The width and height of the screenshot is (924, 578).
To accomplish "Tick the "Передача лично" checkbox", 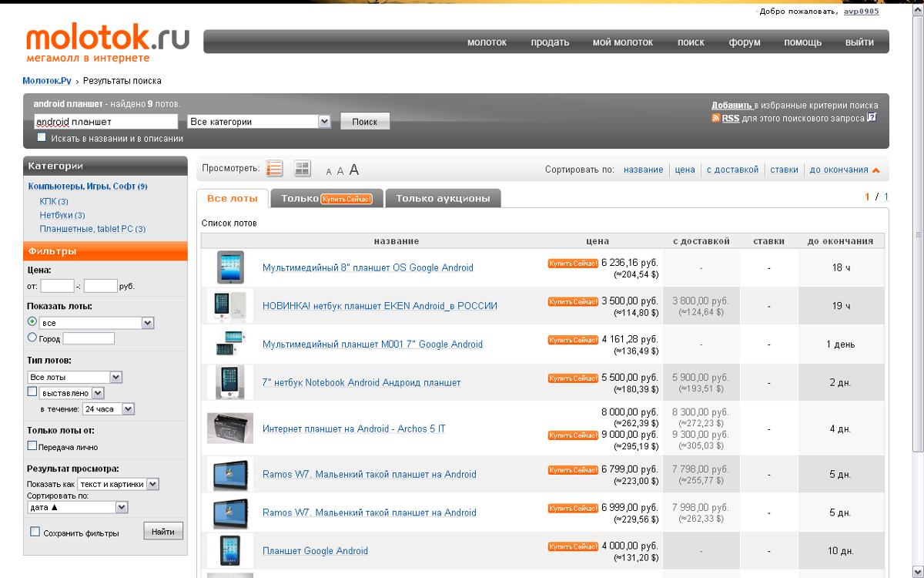I will (x=32, y=445).
